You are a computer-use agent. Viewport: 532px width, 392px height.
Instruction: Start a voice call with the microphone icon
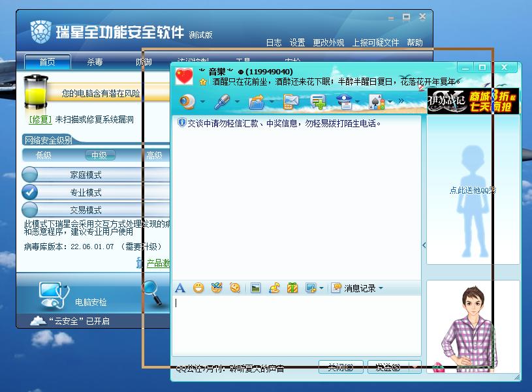click(222, 101)
